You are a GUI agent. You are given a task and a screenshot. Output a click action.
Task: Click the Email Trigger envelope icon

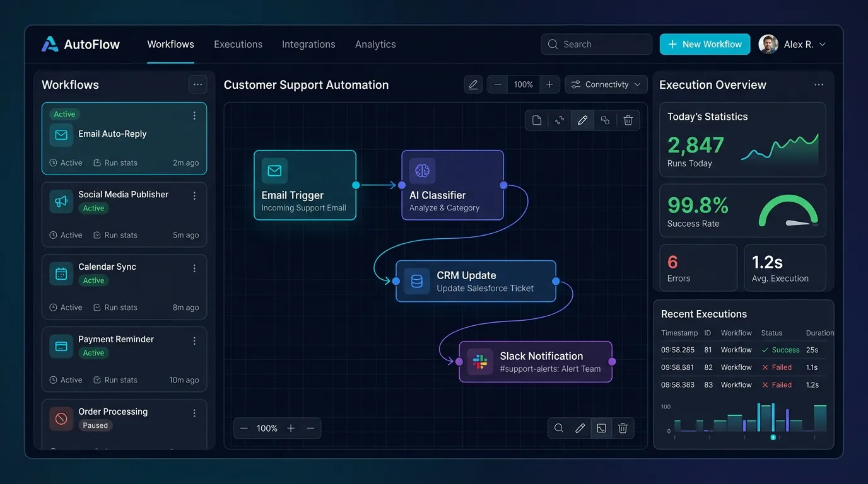tap(274, 170)
